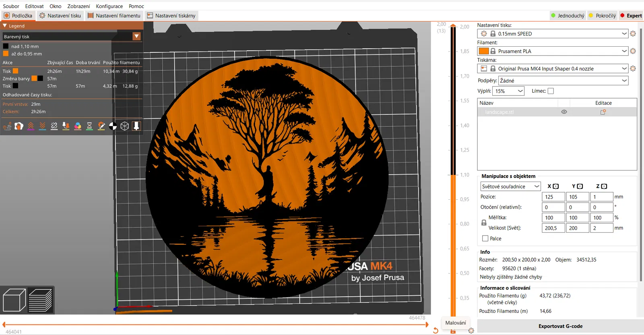The width and height of the screenshot is (644, 335).
Task: Switch to the Nastavení tisku tab
Action: click(60, 16)
